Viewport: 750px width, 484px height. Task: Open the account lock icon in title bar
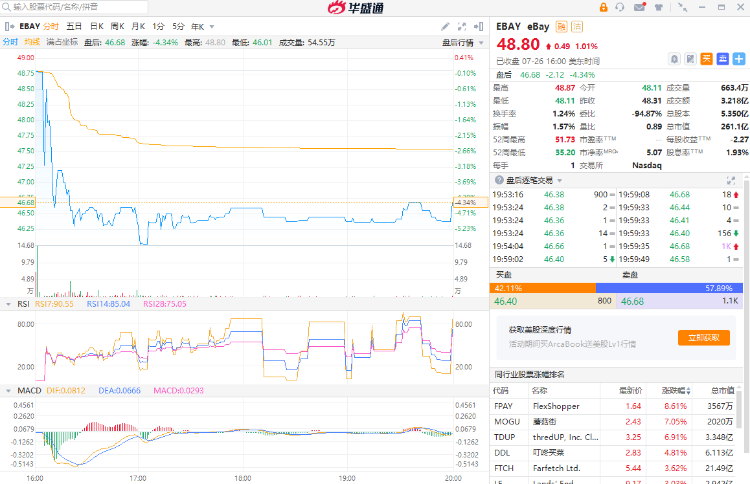point(603,7)
